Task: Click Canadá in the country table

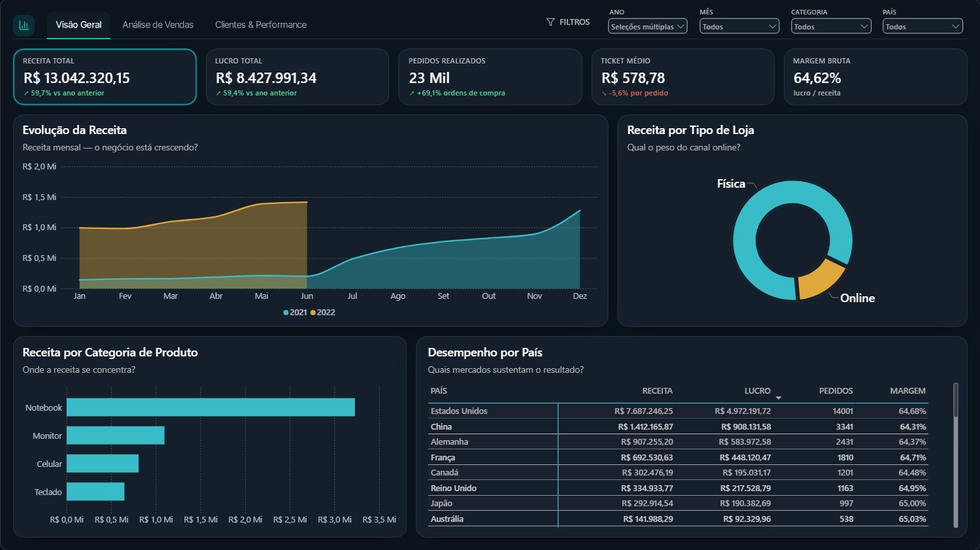Action: [445, 473]
